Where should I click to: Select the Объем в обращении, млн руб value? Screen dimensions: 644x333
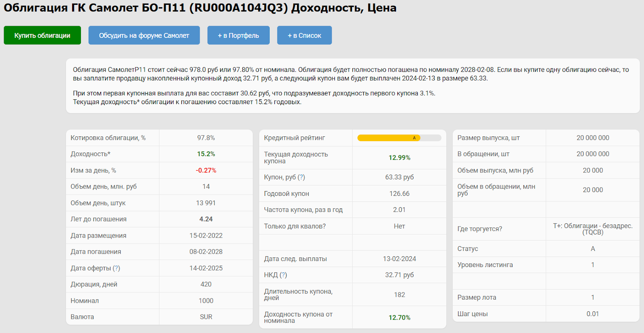[593, 190]
